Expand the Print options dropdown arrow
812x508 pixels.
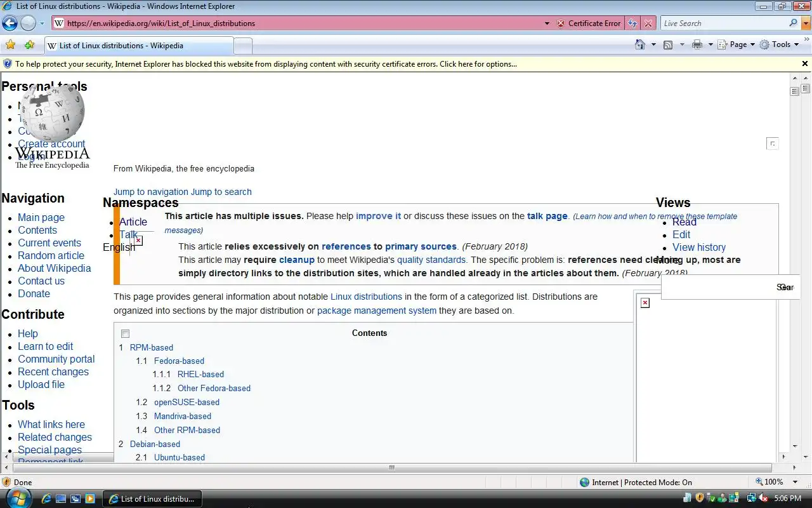[x=710, y=44]
